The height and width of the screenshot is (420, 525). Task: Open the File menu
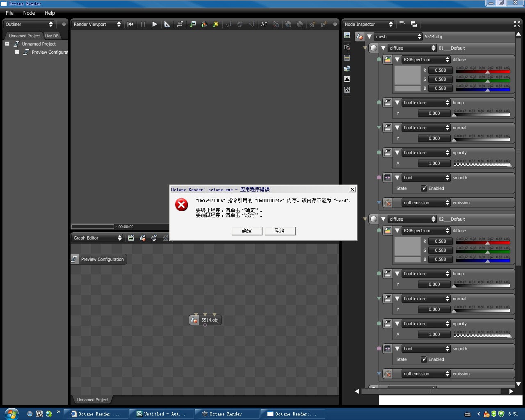pos(9,13)
